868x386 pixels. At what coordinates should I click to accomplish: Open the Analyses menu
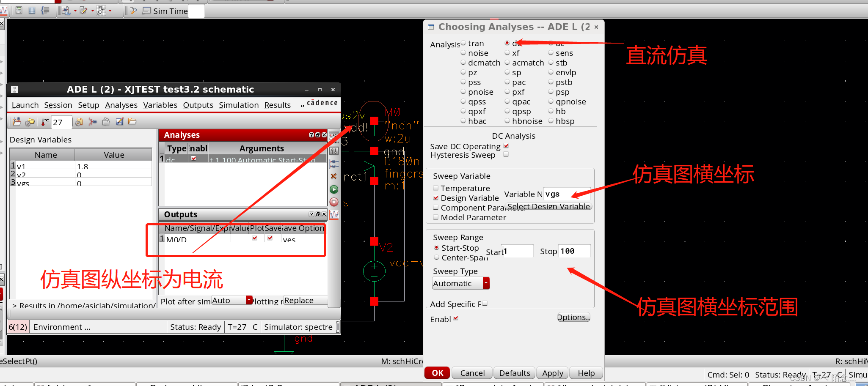click(x=121, y=105)
